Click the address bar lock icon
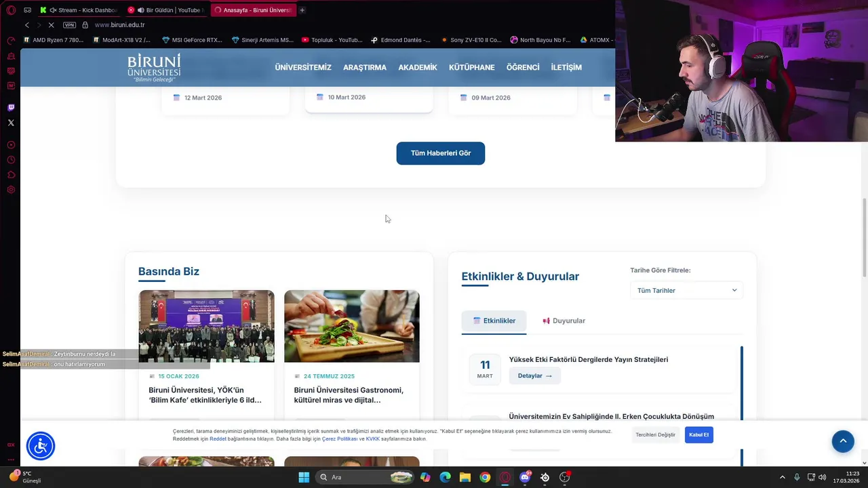The width and height of the screenshot is (868, 488). 85,25
